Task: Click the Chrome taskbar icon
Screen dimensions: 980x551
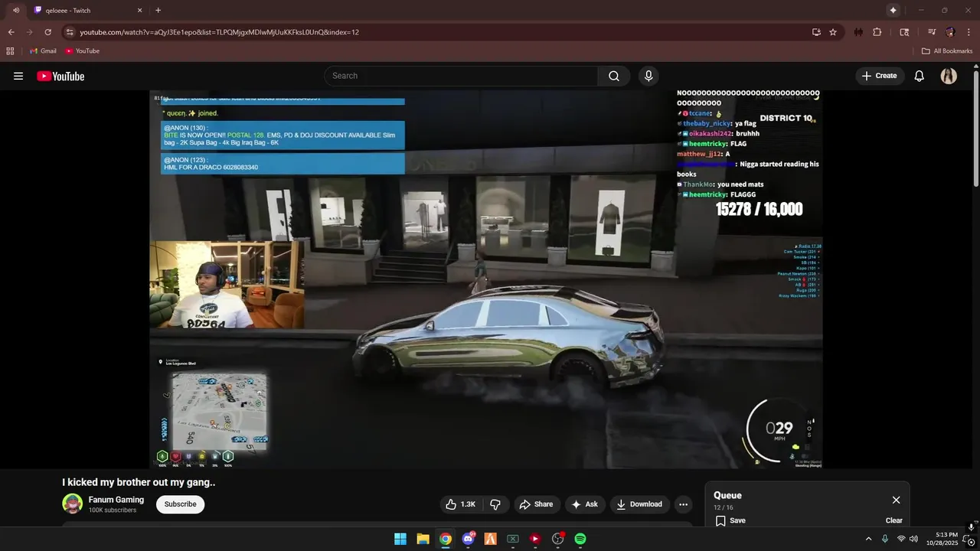Action: pos(446,539)
